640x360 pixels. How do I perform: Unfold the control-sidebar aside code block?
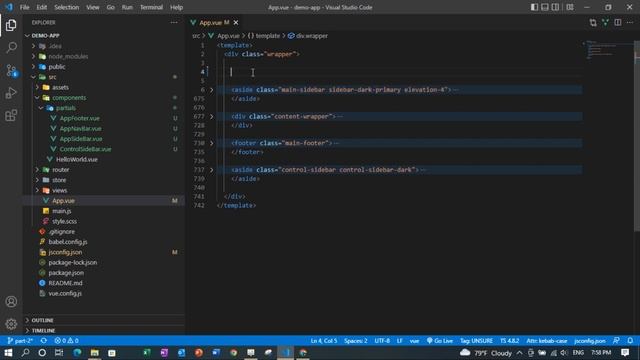(x=211, y=170)
